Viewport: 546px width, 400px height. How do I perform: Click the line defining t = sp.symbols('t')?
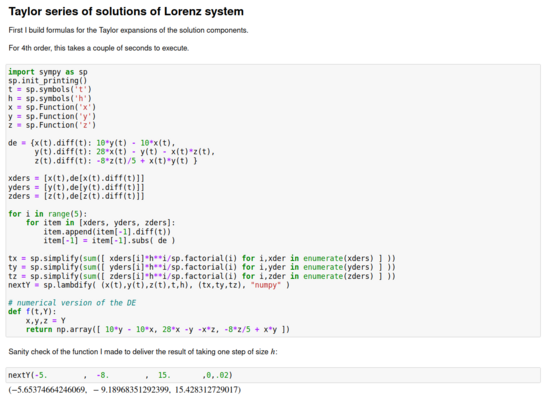[50, 89]
